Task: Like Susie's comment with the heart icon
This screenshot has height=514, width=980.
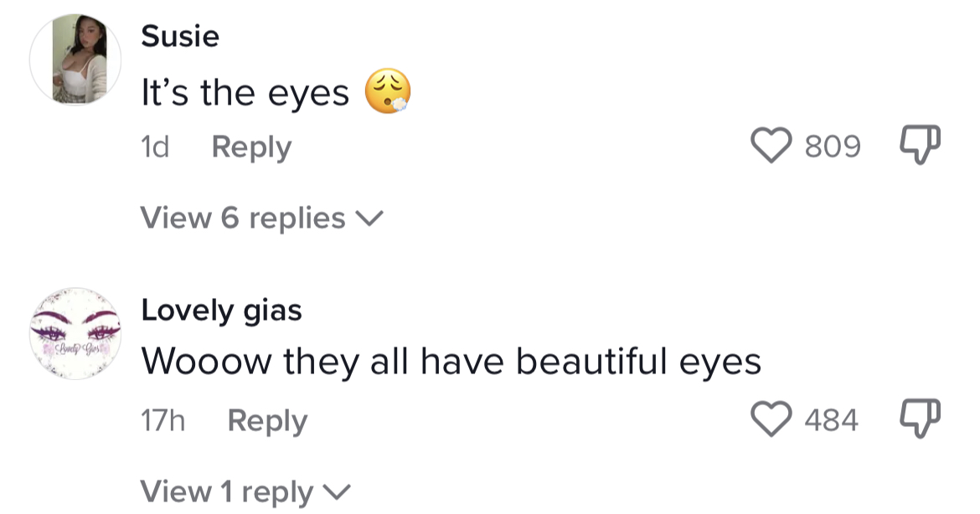Action: pyautogui.click(x=771, y=146)
